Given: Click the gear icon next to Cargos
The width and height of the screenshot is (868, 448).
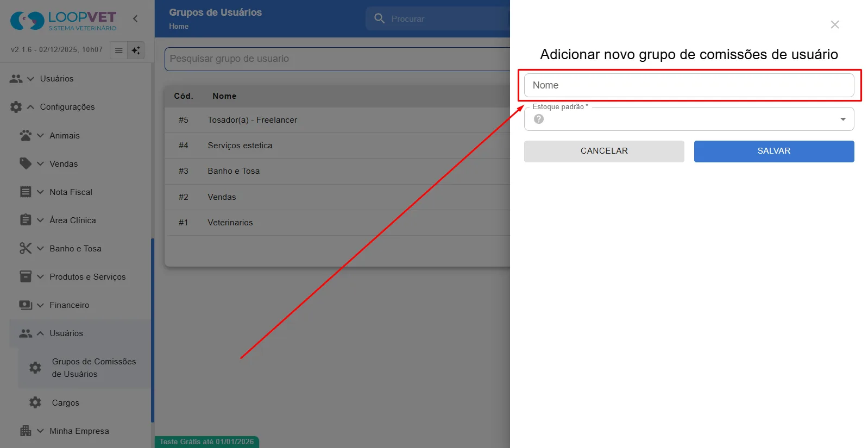Looking at the screenshot, I should click(35, 402).
